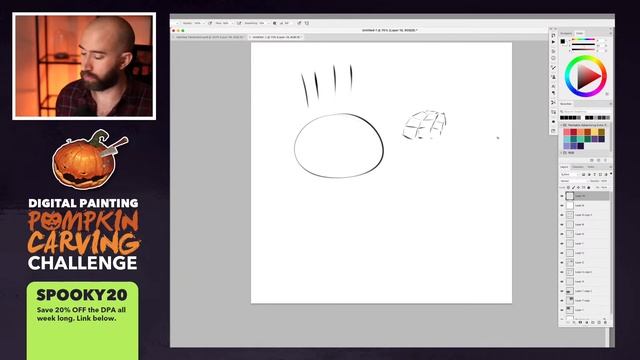Viewport: 640px width, 360px height.
Task: Switch to the first open document tab
Action: (209, 37)
